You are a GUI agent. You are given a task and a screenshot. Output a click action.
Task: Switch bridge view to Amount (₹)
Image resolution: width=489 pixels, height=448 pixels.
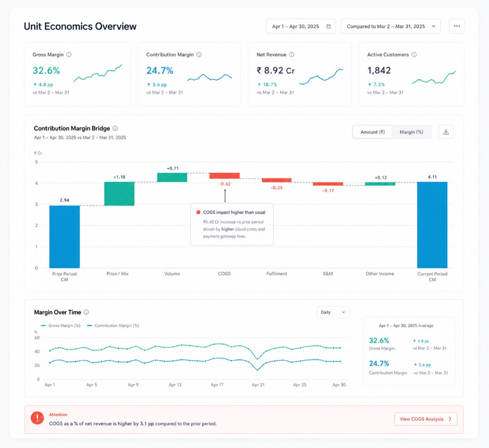372,132
